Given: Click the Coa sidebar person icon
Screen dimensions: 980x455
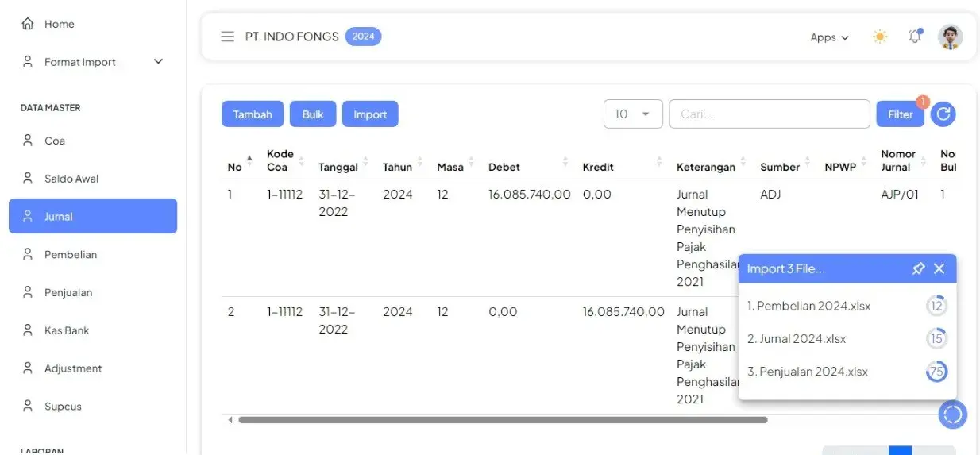Looking at the screenshot, I should [x=28, y=141].
